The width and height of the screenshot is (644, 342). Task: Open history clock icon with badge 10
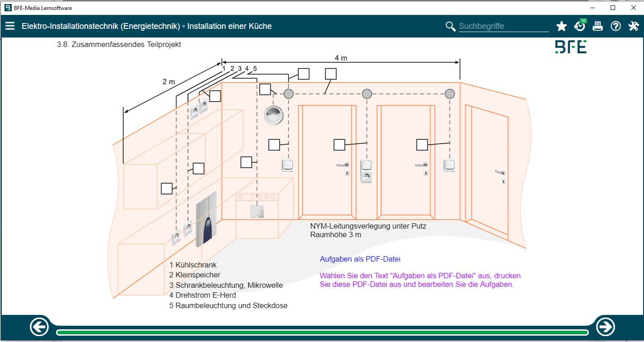point(579,26)
